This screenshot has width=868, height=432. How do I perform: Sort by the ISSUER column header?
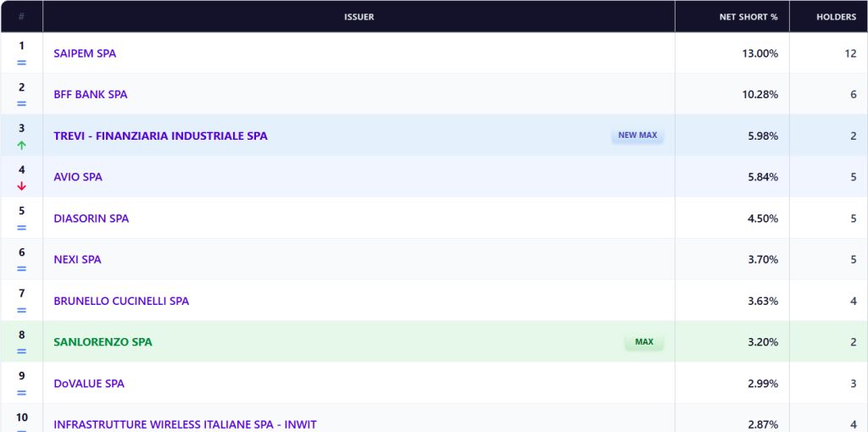(x=359, y=17)
